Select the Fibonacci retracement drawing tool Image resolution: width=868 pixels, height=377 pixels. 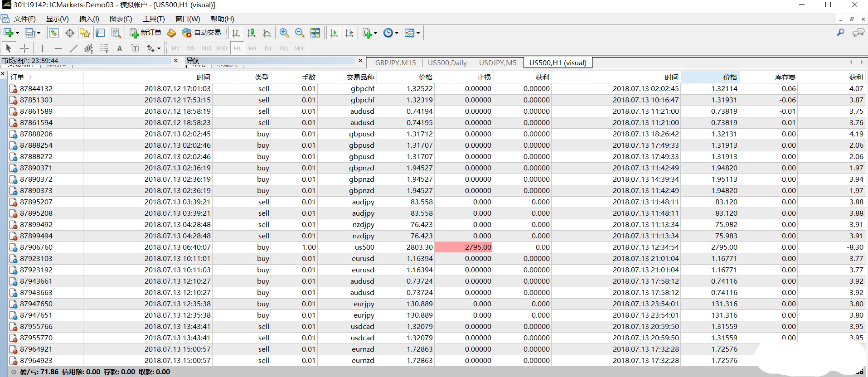(x=104, y=48)
